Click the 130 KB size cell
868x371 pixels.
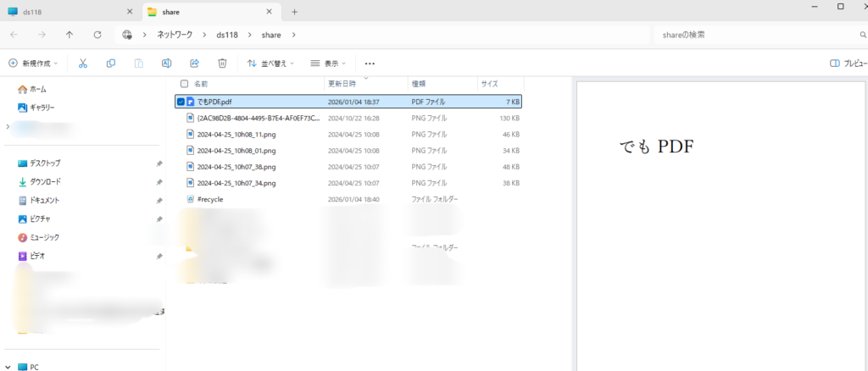[x=509, y=119]
